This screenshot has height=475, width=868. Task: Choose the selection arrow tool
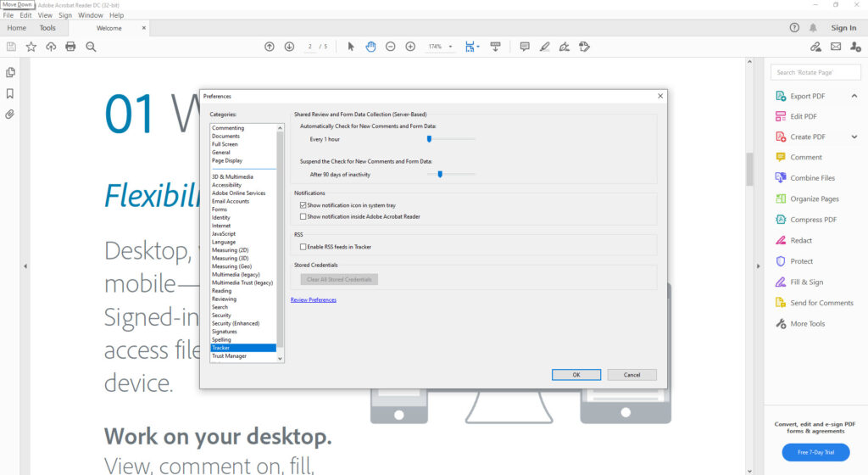coord(350,47)
